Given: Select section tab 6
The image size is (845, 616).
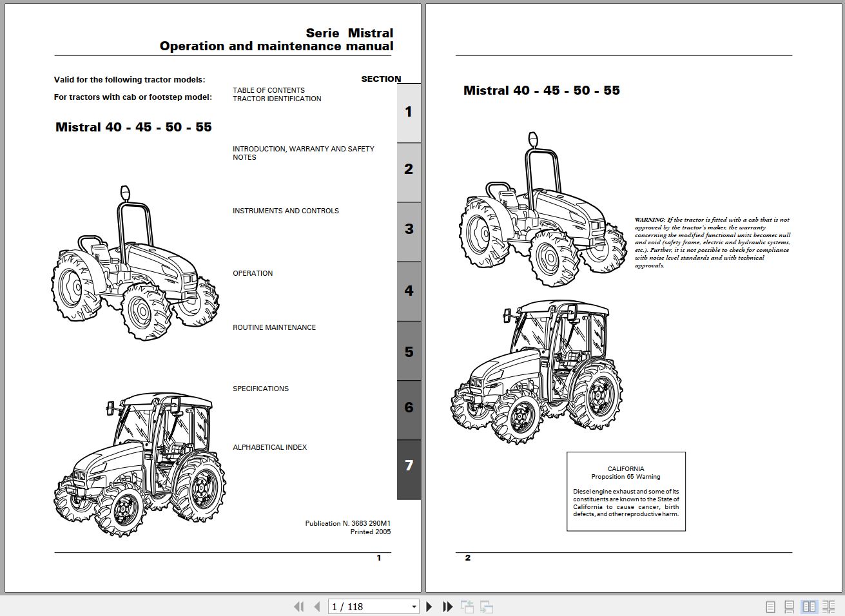Looking at the screenshot, I should (409, 410).
